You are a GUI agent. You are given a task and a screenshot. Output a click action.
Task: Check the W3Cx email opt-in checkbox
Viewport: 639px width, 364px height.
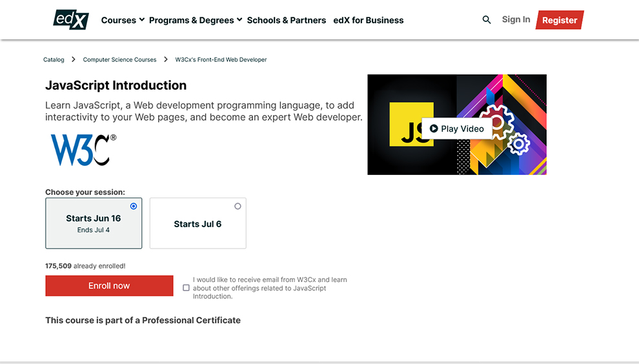pos(187,288)
